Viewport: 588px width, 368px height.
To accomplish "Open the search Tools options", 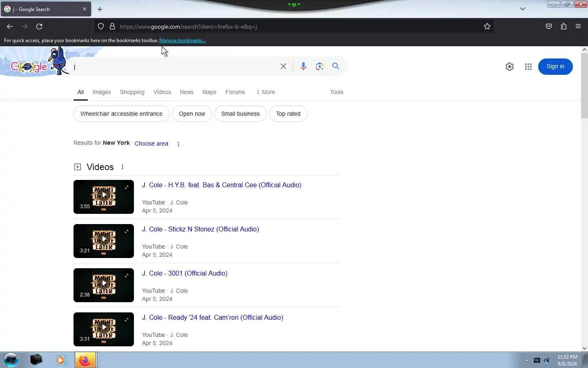I will (x=336, y=92).
